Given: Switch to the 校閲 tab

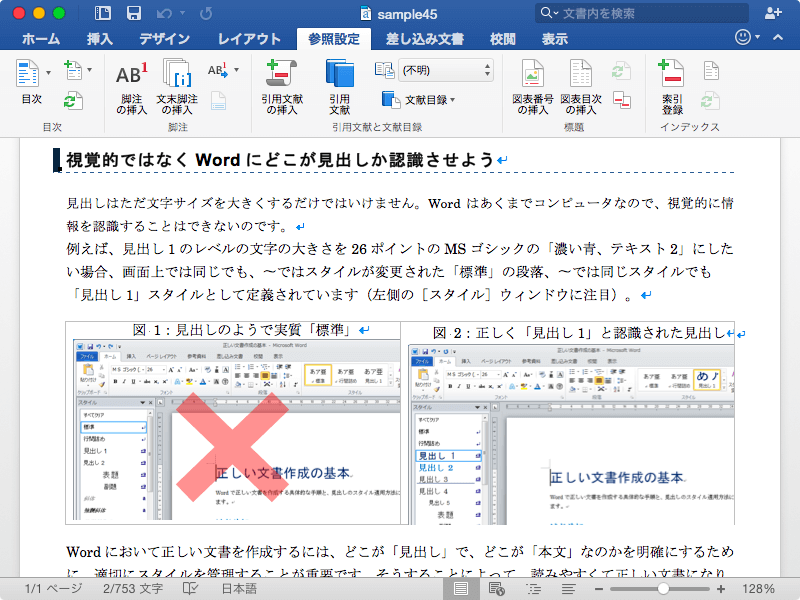Looking at the screenshot, I should [503, 39].
